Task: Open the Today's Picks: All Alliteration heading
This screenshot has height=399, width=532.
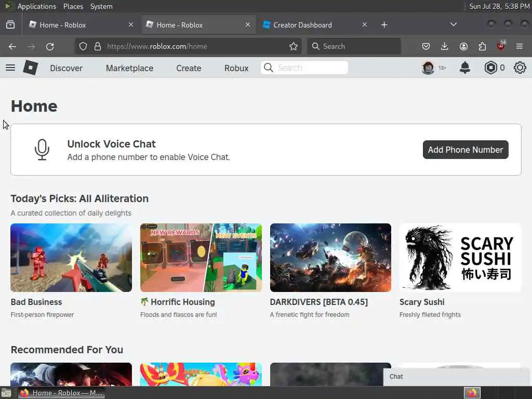Action: coord(79,198)
